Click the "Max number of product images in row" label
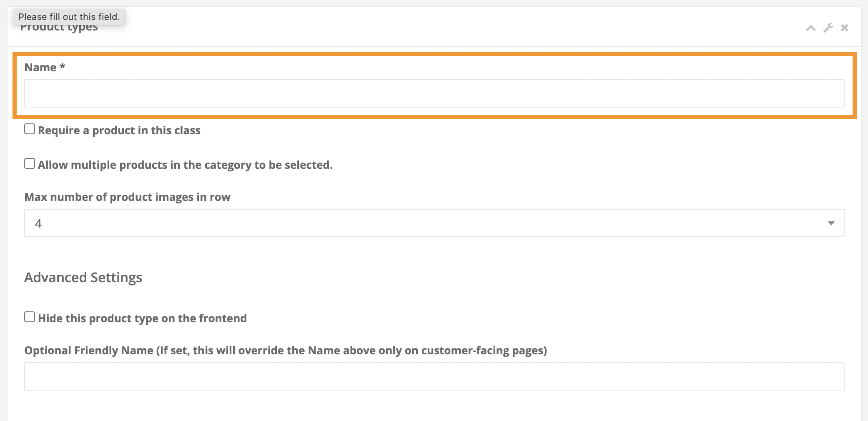Viewport: 868px width, 421px height. point(127,197)
